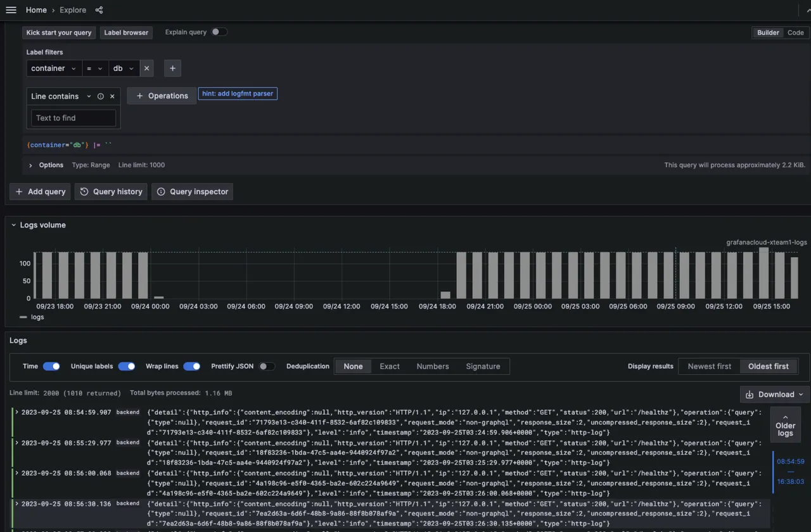Click the histogram bar at 09/24 18:00
811x532 pixels.
click(445, 294)
